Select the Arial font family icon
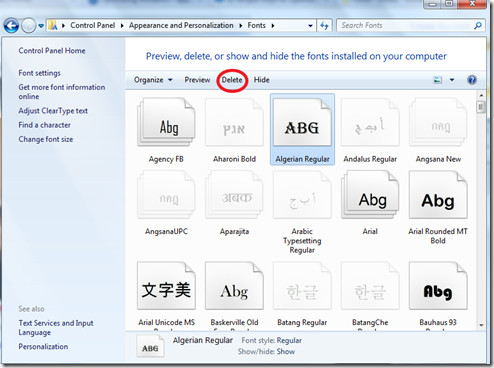The width and height of the screenshot is (494, 368). (x=370, y=195)
